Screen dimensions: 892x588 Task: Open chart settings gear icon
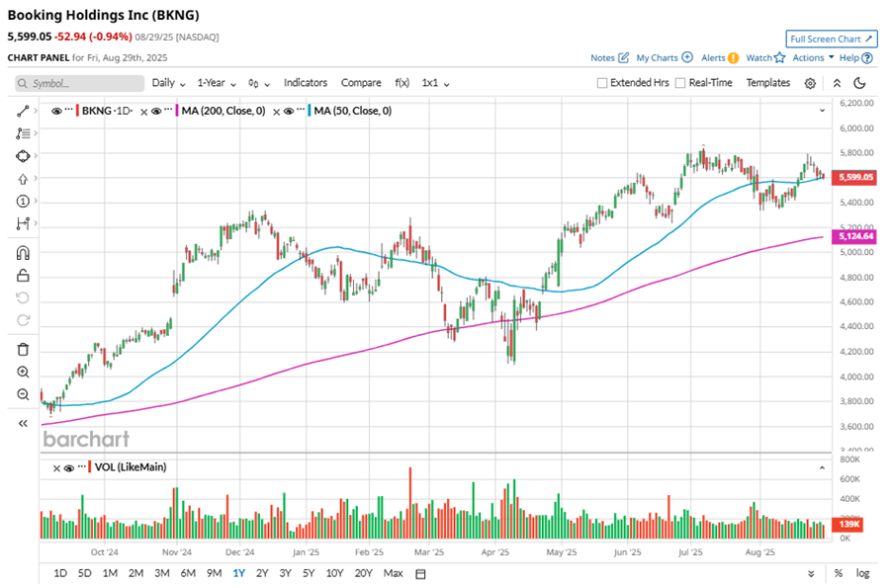tap(810, 84)
